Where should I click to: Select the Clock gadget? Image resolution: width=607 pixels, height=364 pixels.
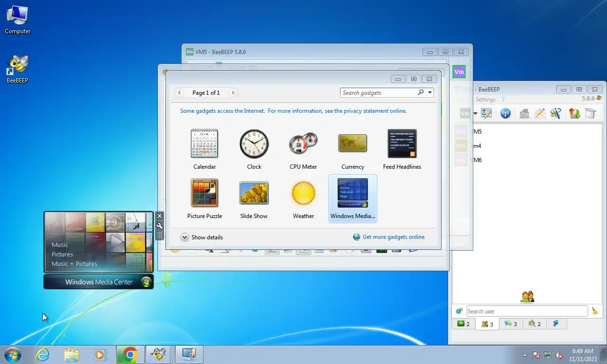tap(254, 149)
